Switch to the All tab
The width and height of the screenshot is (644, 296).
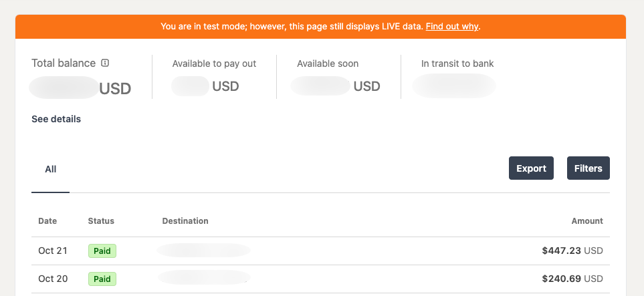point(51,169)
